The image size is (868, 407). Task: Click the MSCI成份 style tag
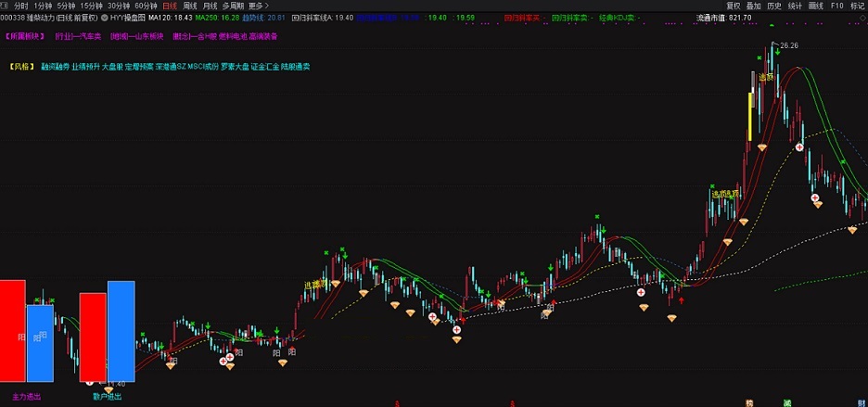[x=202, y=67]
